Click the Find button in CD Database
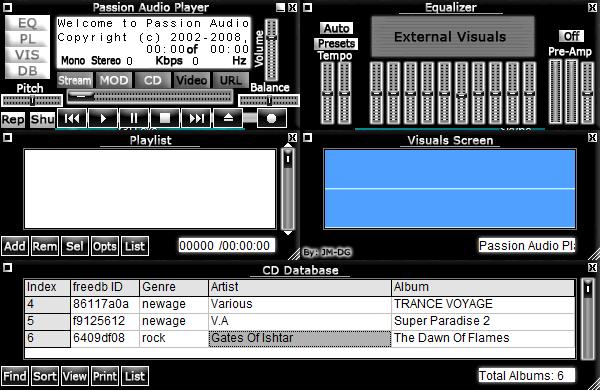The image size is (600, 390). coord(15,376)
